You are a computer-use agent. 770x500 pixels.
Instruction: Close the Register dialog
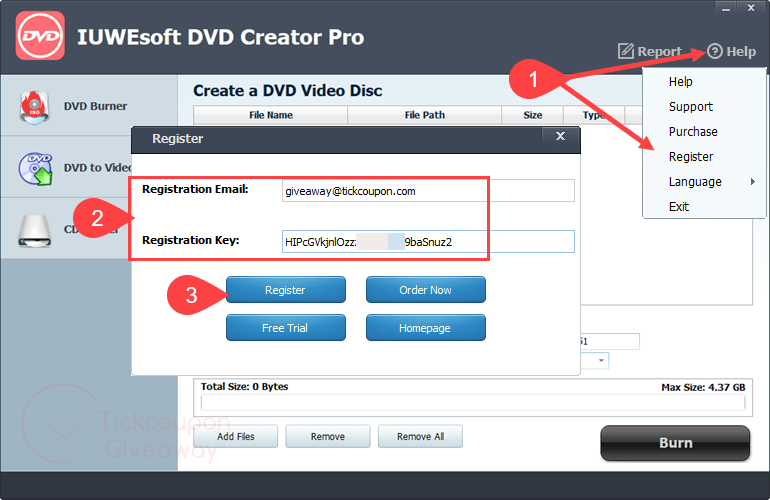pyautogui.click(x=560, y=136)
